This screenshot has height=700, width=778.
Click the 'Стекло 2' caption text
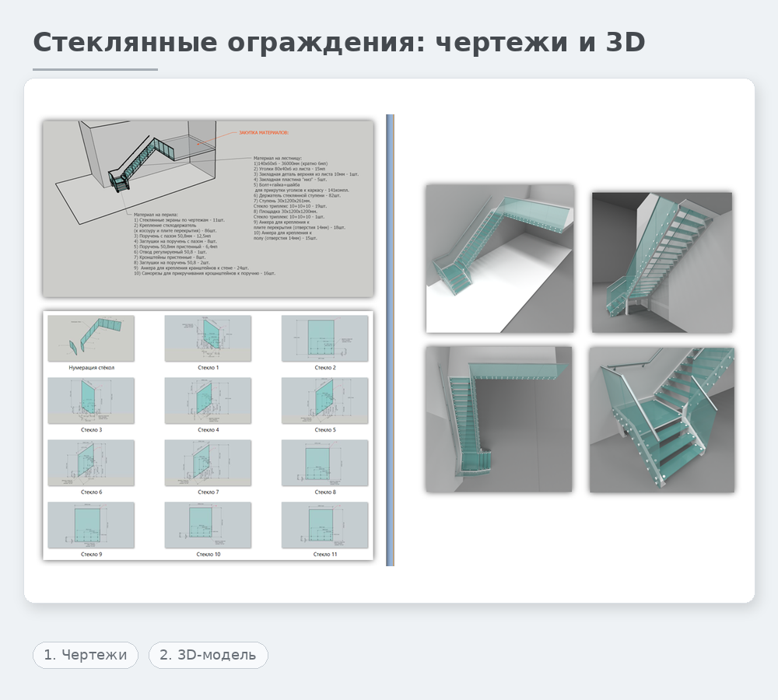point(325,368)
